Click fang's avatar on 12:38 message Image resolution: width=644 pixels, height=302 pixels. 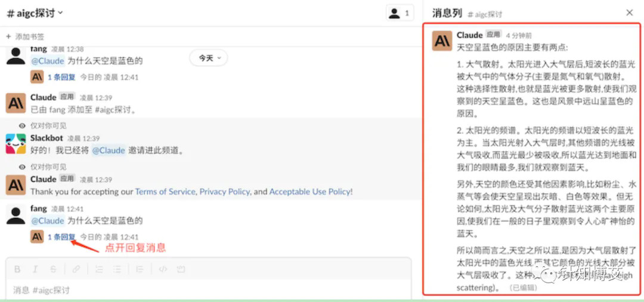point(16,56)
